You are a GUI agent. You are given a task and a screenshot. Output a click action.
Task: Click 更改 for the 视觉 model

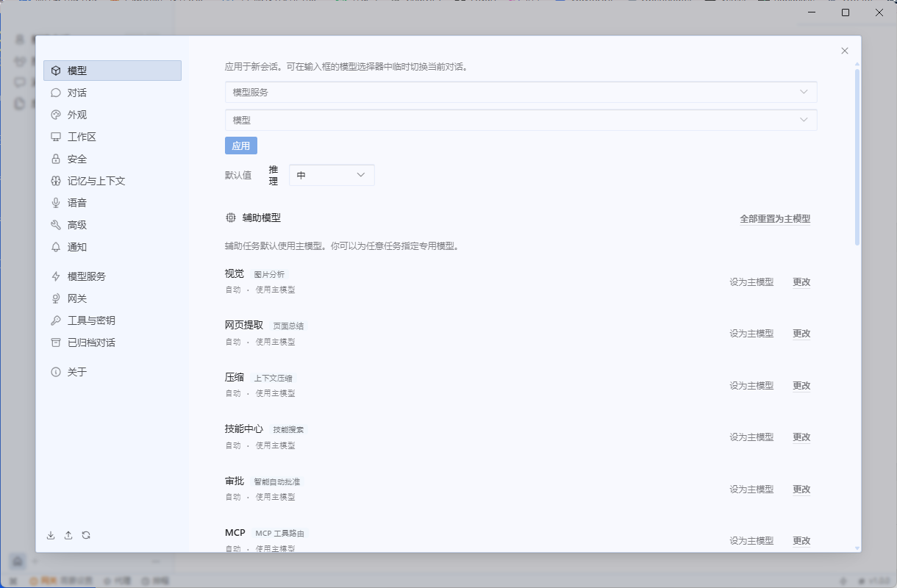[801, 282]
